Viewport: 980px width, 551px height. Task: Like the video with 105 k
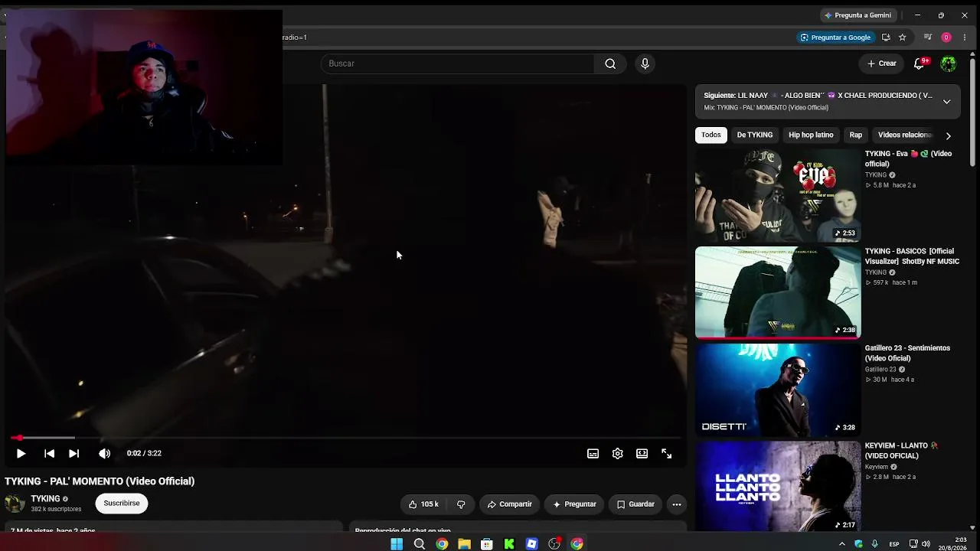[423, 505]
